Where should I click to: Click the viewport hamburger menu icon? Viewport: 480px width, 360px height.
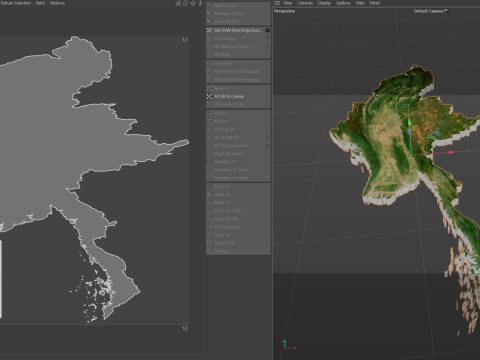(x=277, y=3)
